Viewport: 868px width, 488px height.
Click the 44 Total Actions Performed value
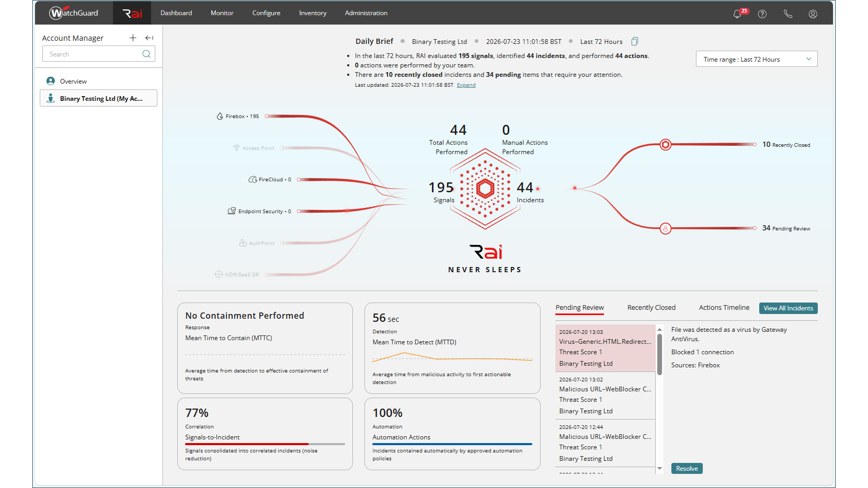pos(458,130)
